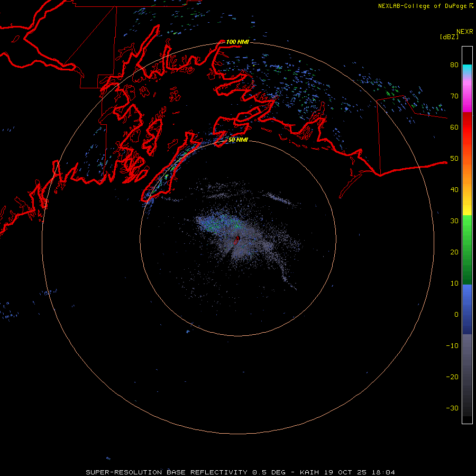Screen dimensions: 476x476
Task: Click the 60 dBZ scale value
Action: click(x=454, y=127)
